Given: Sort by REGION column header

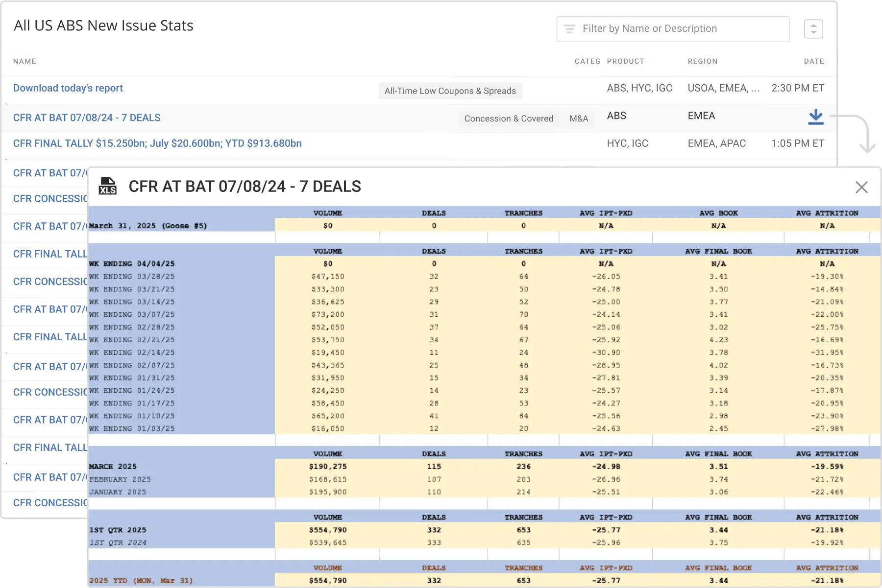Looking at the screenshot, I should (x=702, y=61).
